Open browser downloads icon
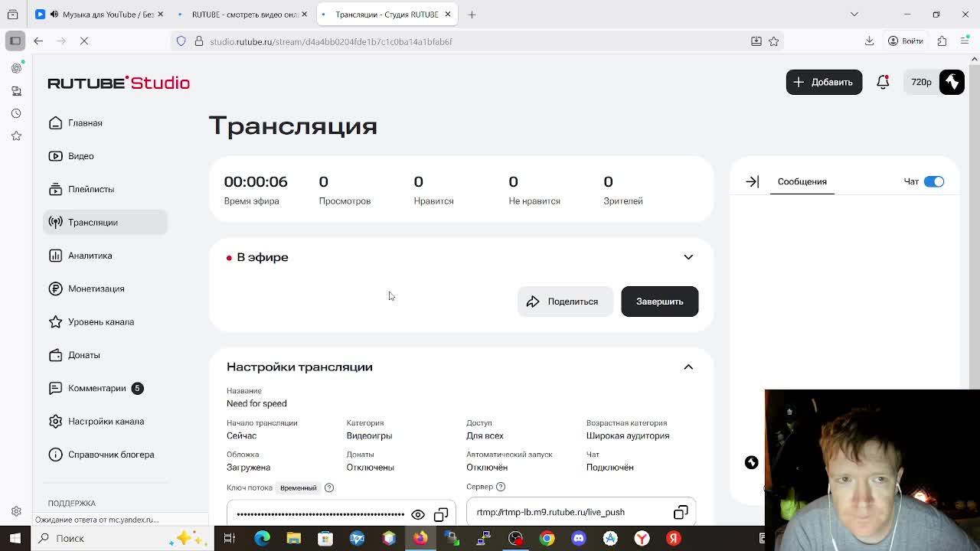Viewport: 980px width, 551px height. (869, 41)
